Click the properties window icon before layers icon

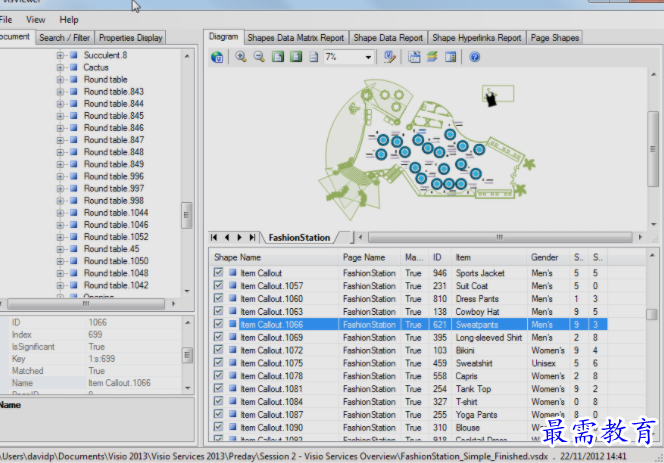414,57
